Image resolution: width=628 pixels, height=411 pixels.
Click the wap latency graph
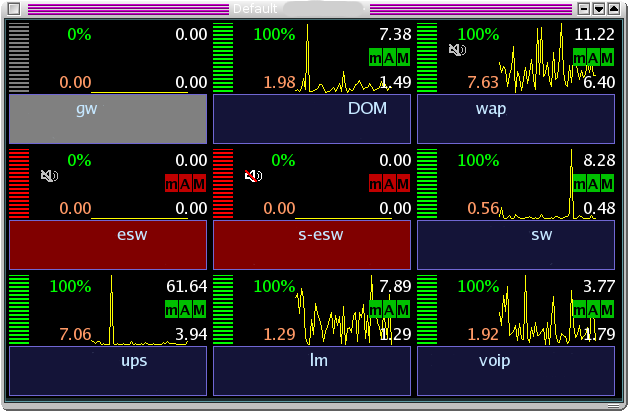coord(547,58)
